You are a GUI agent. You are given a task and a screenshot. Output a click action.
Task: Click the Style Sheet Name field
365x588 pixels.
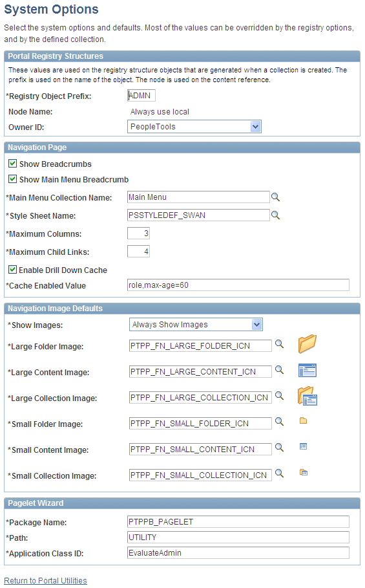click(198, 215)
